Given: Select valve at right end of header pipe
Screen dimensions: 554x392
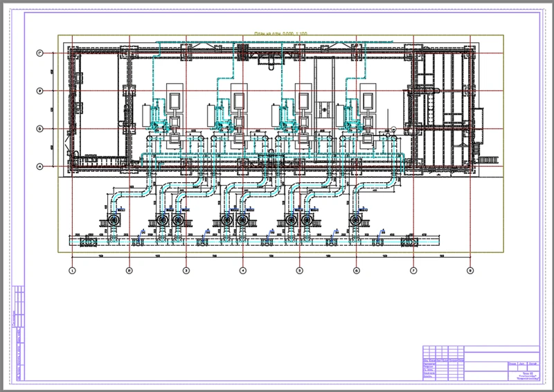Looking at the screenshot, I should 409,242.
